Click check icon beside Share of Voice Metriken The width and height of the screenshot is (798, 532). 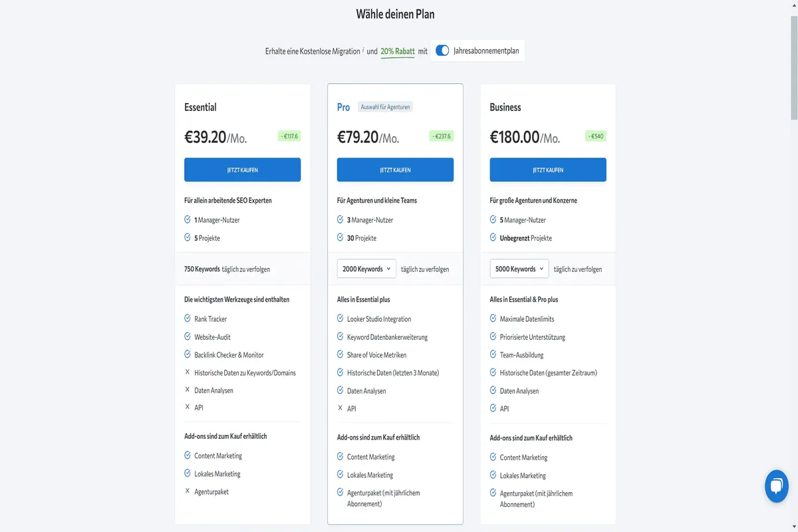coord(340,354)
